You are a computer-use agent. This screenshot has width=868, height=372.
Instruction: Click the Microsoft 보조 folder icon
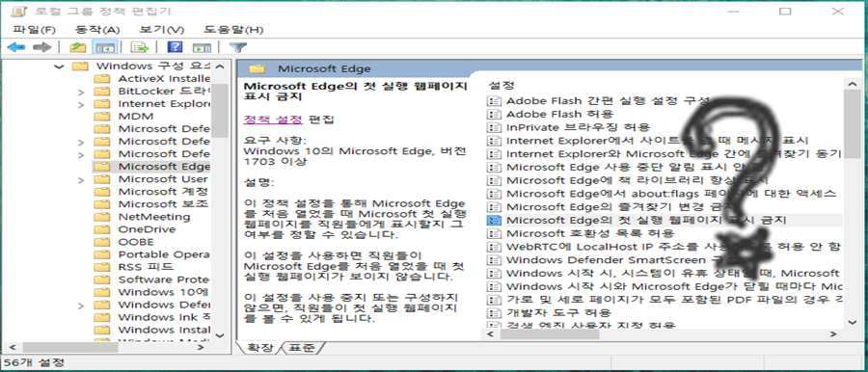click(x=102, y=204)
